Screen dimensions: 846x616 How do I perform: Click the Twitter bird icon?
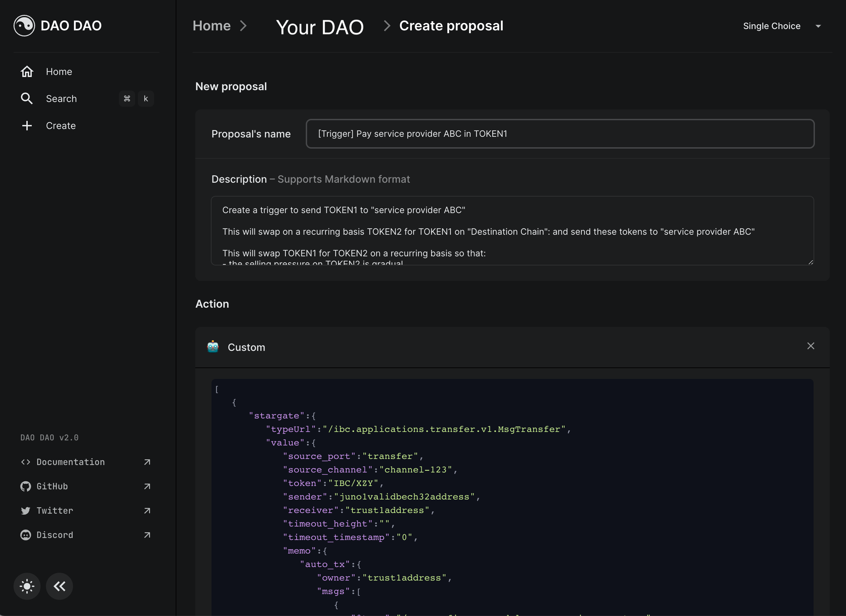click(x=25, y=511)
